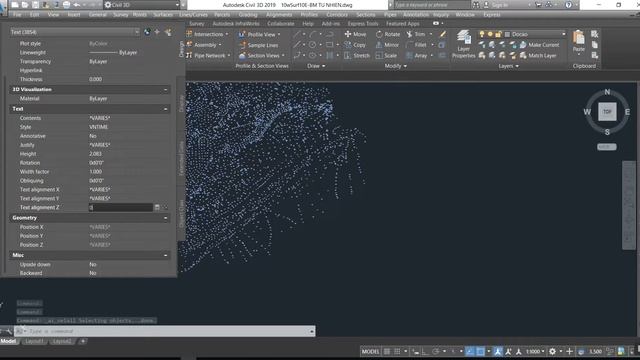Open Layer Properties manager
The image size is (640, 360).
[464, 44]
